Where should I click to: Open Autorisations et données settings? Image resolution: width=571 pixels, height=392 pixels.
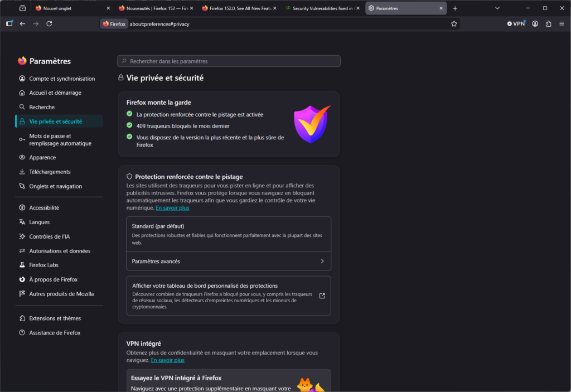(59, 251)
